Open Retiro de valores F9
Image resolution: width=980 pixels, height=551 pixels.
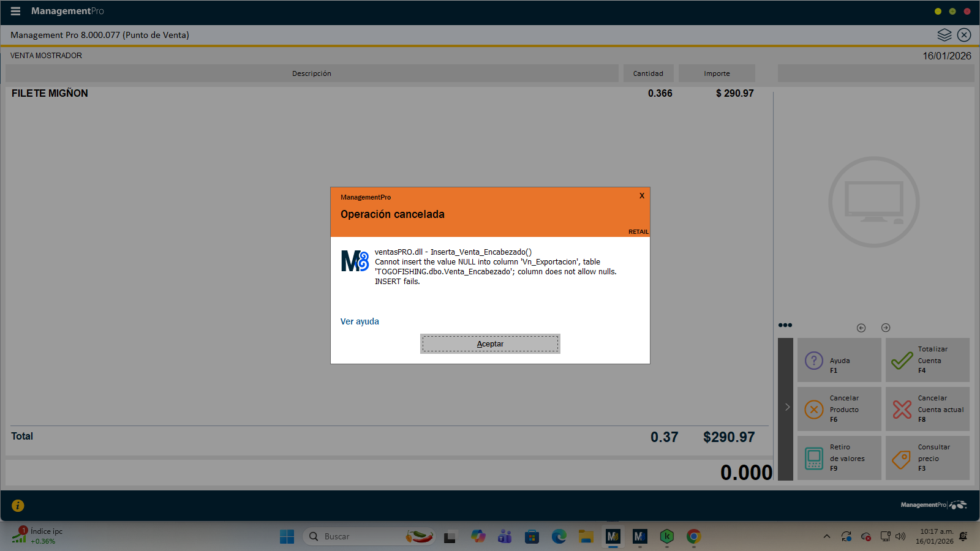813,458
